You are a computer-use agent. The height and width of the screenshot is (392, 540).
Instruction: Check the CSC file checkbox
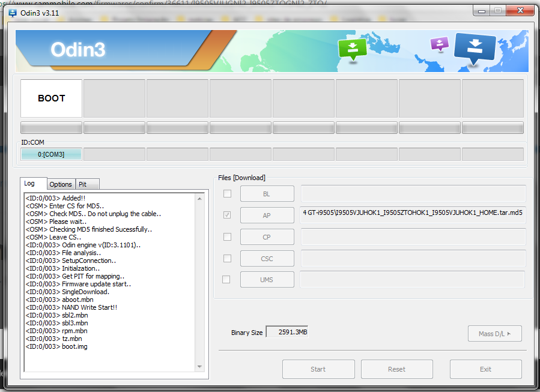click(227, 258)
